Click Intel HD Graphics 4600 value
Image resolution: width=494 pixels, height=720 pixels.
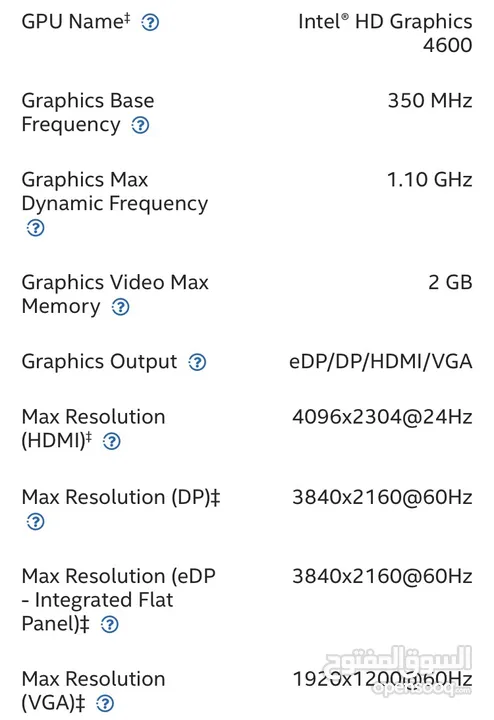[x=385, y=33]
